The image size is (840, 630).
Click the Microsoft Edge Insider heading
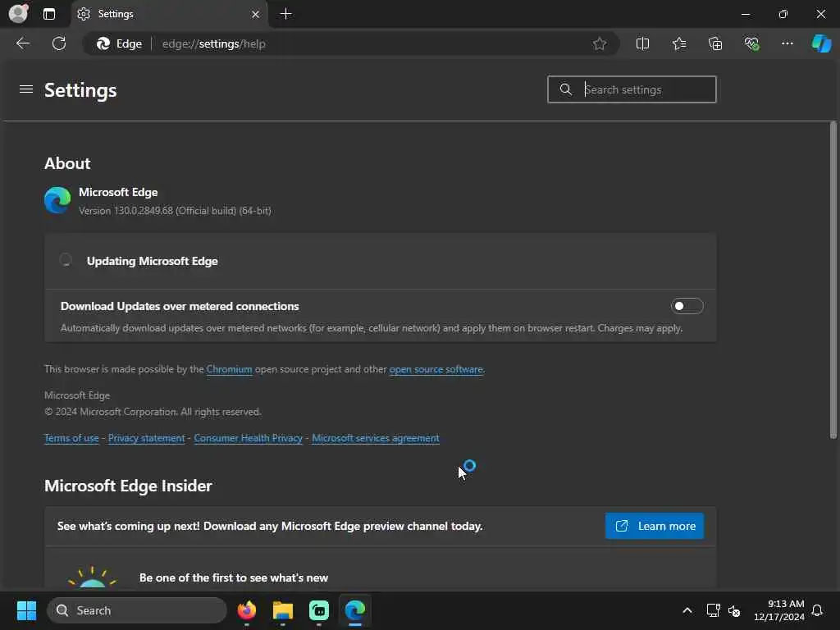(128, 486)
